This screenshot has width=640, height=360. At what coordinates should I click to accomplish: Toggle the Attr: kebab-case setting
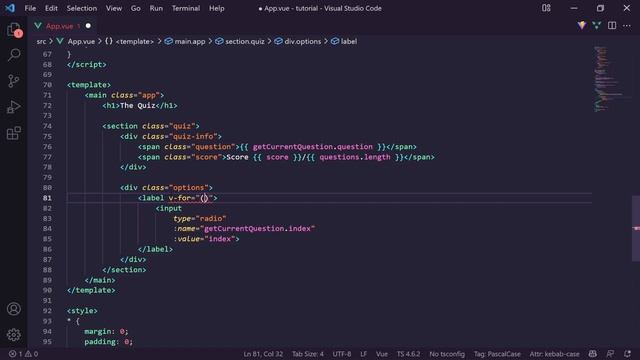pos(554,354)
